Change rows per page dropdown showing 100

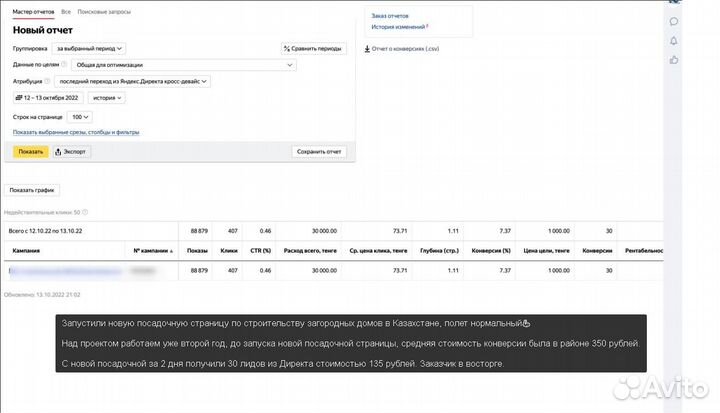point(80,117)
